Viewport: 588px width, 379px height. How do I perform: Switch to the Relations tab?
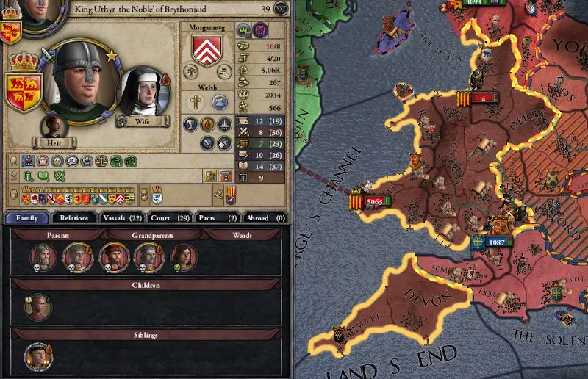[74, 218]
